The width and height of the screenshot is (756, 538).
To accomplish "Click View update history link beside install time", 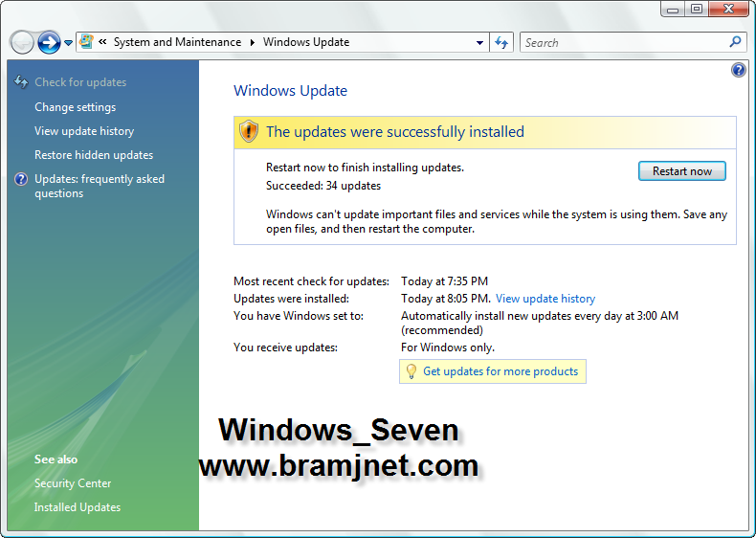I will coord(545,299).
